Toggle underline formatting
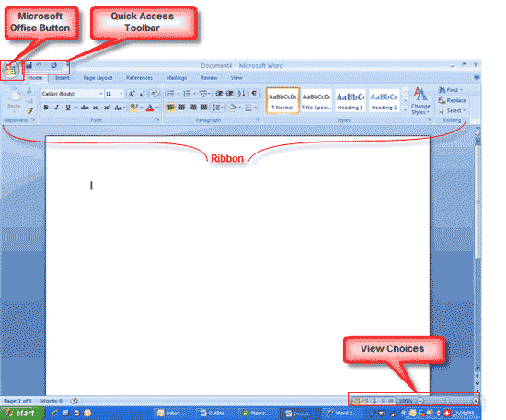This screenshot has height=420, width=506. 68,108
